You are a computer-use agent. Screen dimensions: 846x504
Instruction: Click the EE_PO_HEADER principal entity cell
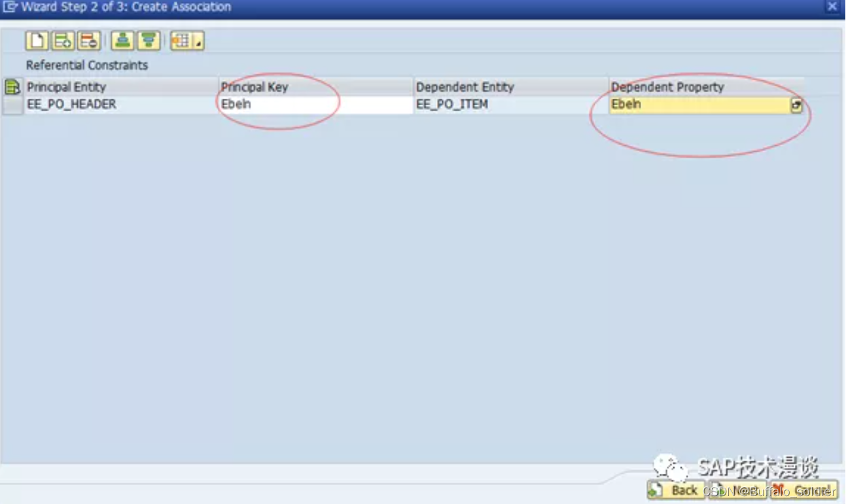click(x=122, y=105)
